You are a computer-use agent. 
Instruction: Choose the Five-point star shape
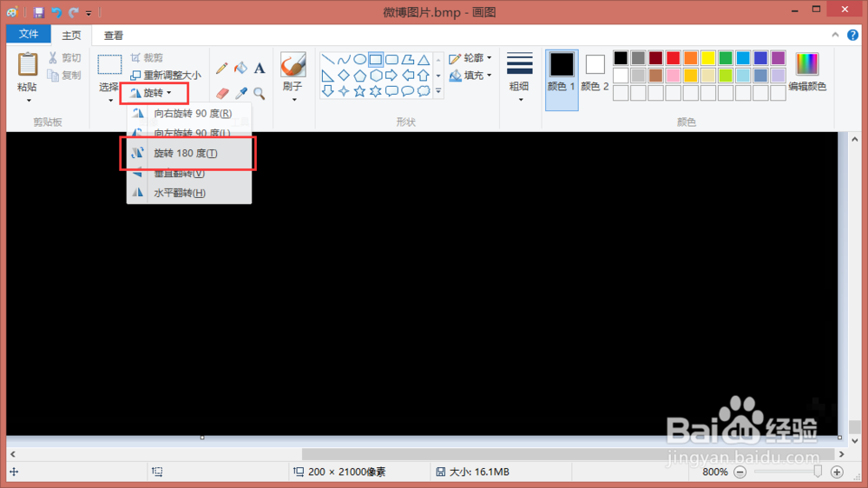pyautogui.click(x=360, y=91)
